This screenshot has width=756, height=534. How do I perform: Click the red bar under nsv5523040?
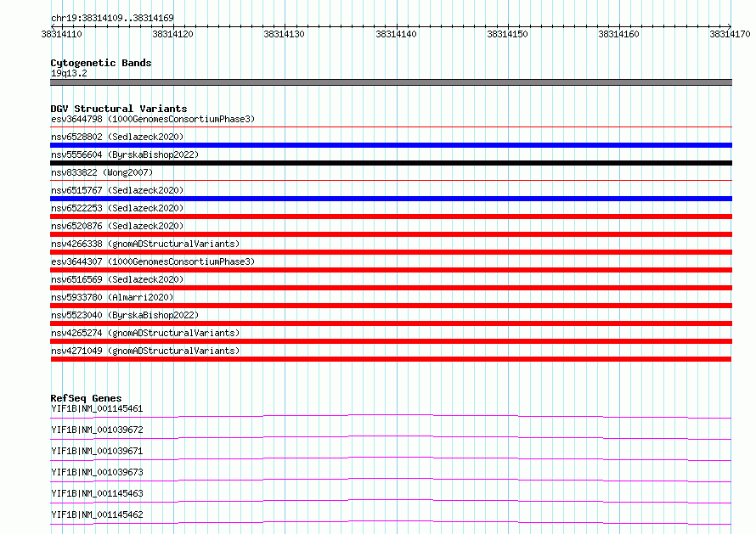[x=391, y=323]
